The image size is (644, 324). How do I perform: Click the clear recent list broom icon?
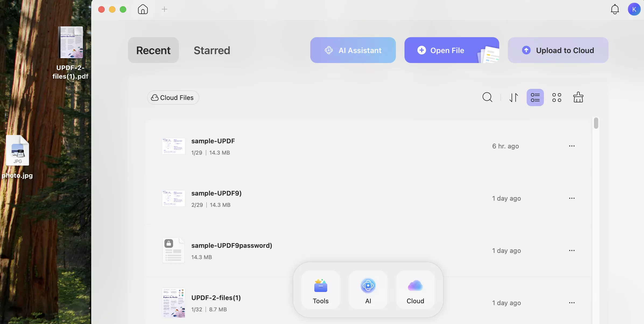(578, 97)
